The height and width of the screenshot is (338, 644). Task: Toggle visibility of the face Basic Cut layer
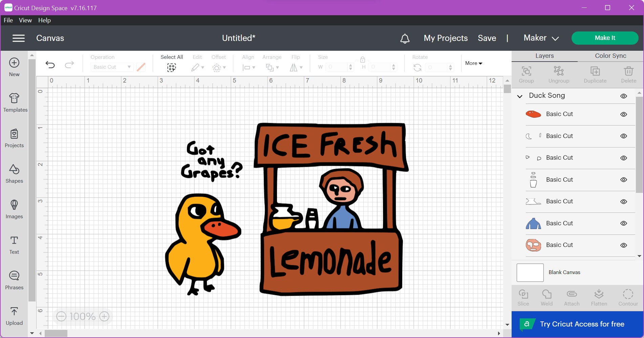624,245
